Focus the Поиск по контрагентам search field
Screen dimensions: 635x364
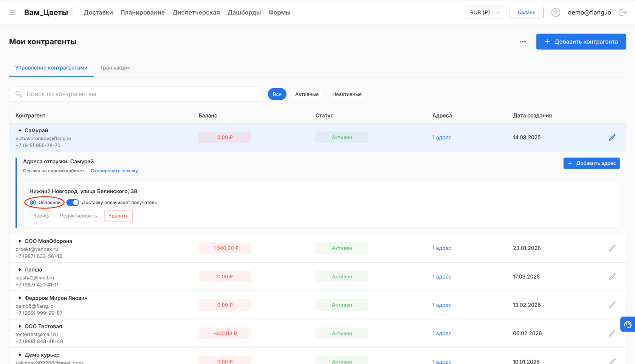(x=136, y=94)
